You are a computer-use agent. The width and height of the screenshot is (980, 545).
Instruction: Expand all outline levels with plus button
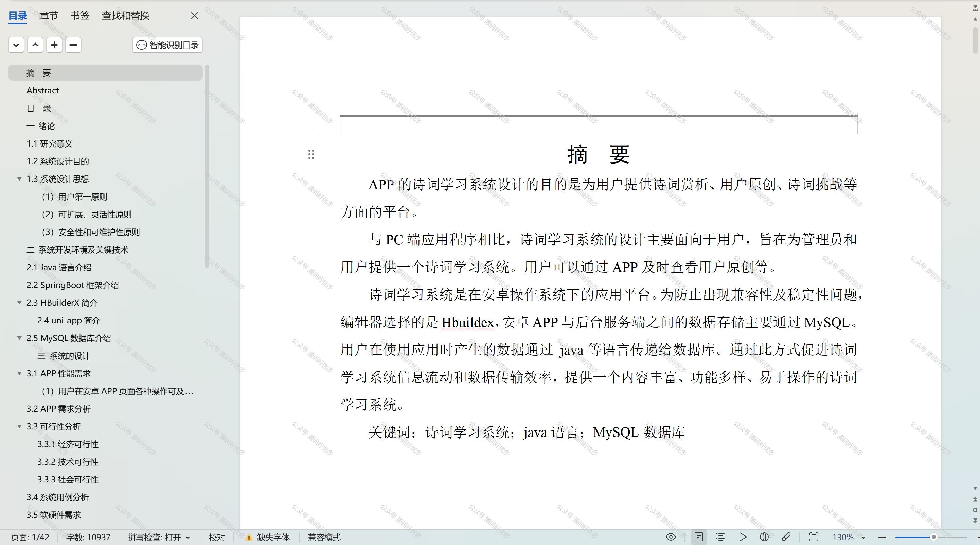(x=54, y=45)
